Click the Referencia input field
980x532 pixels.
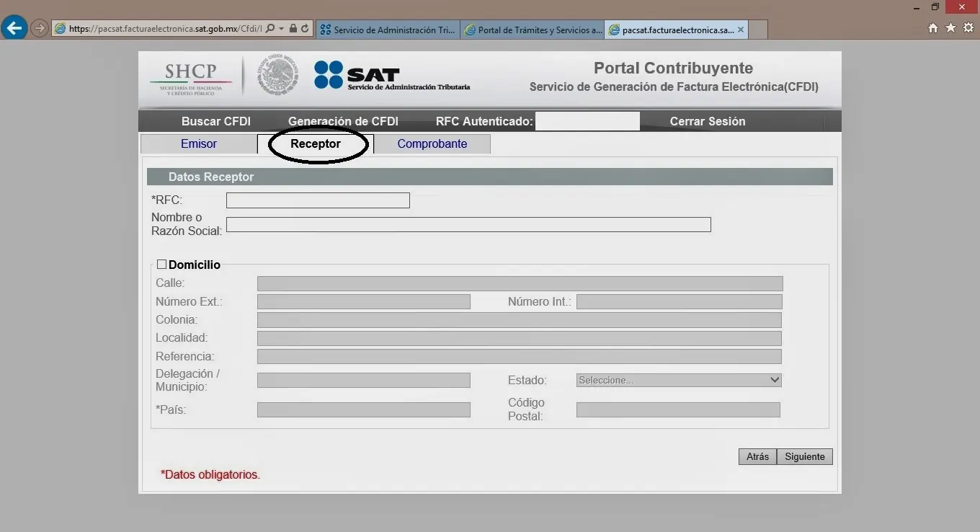tap(519, 356)
